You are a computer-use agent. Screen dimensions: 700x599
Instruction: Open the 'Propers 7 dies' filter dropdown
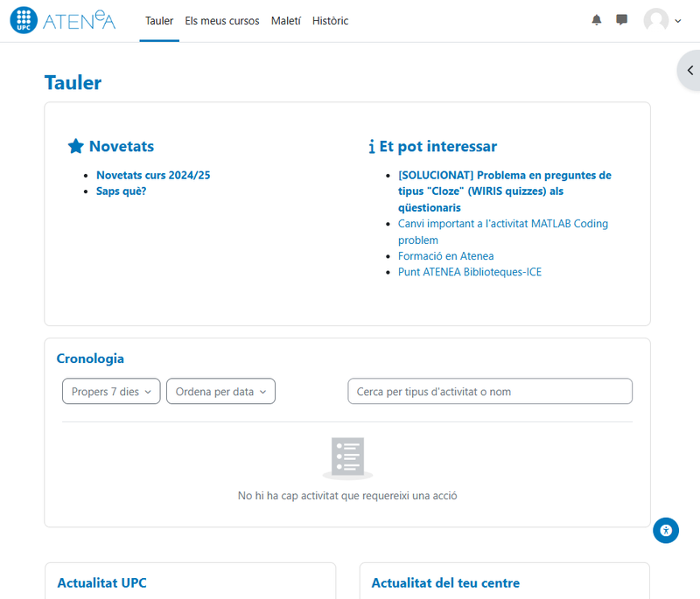pos(111,392)
